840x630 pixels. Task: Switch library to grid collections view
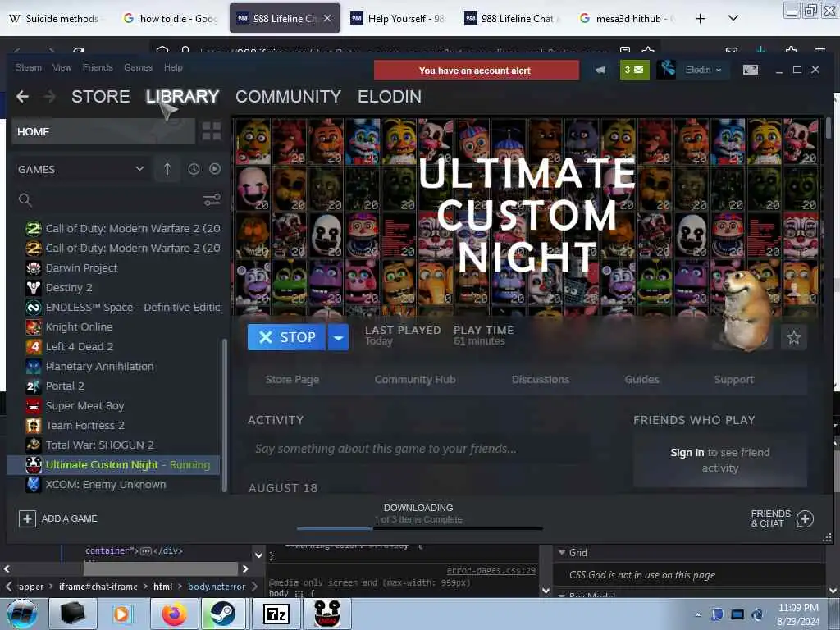pyautogui.click(x=211, y=131)
